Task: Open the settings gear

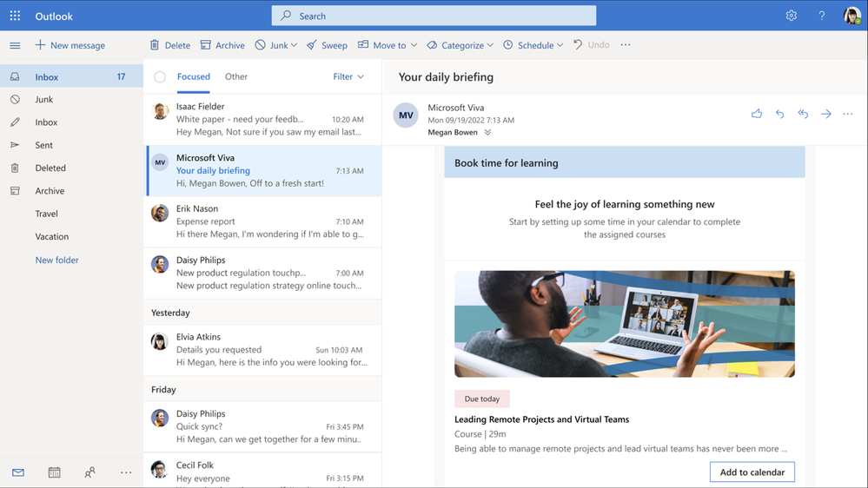Action: coord(791,16)
